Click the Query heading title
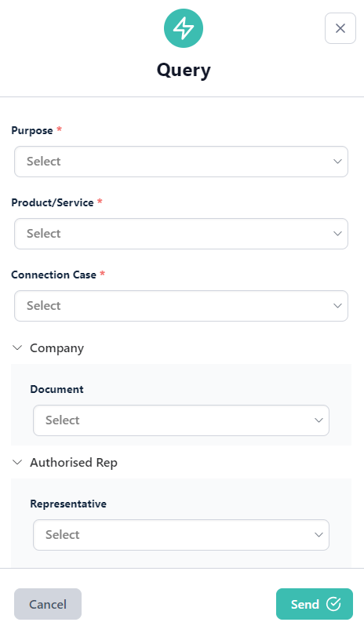Image resolution: width=364 pixels, height=633 pixels. [x=184, y=71]
